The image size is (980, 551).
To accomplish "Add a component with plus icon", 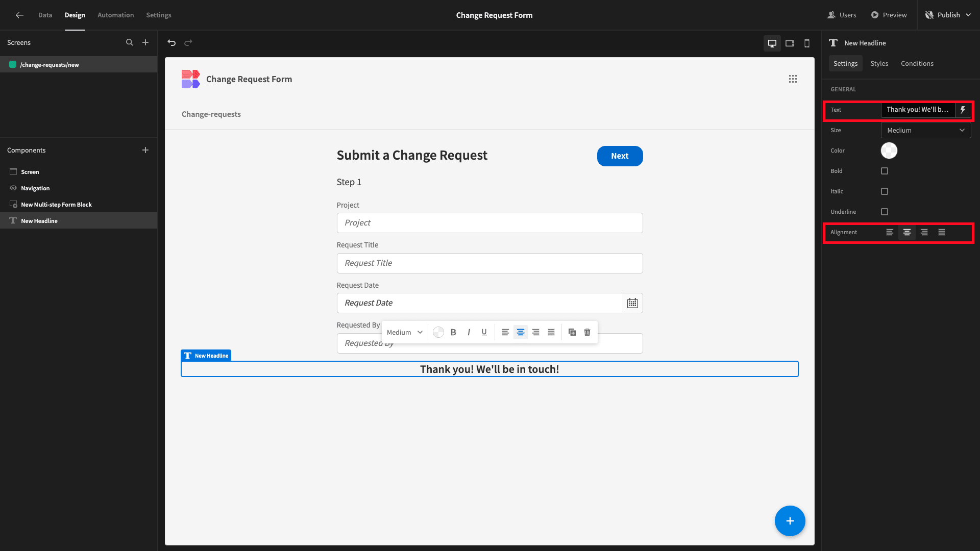I will (145, 150).
